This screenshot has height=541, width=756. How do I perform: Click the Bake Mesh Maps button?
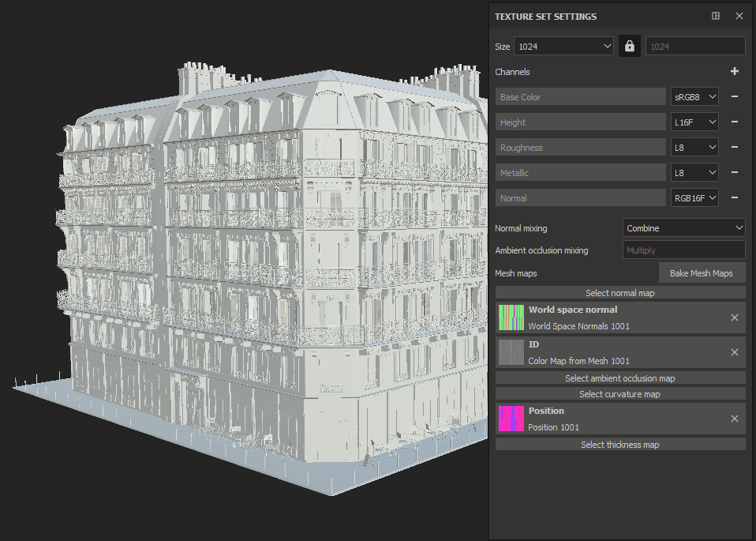(702, 273)
